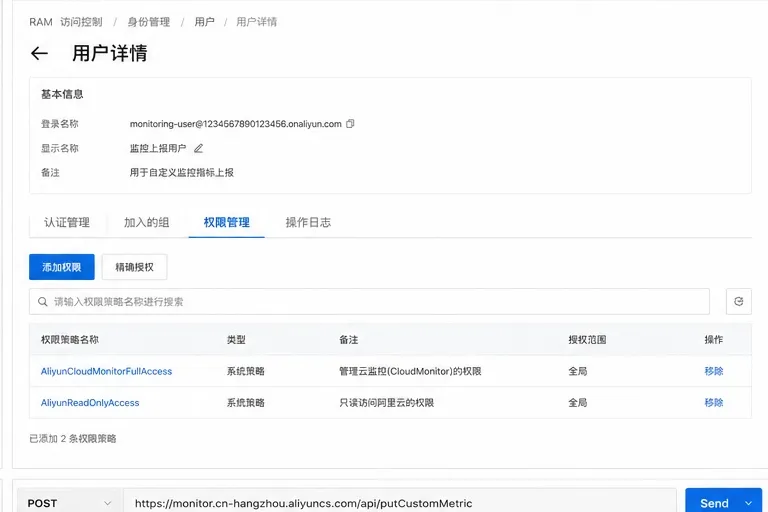Click the 用于自定义监控指标上报 note text
768x512 pixels.
pos(182,172)
